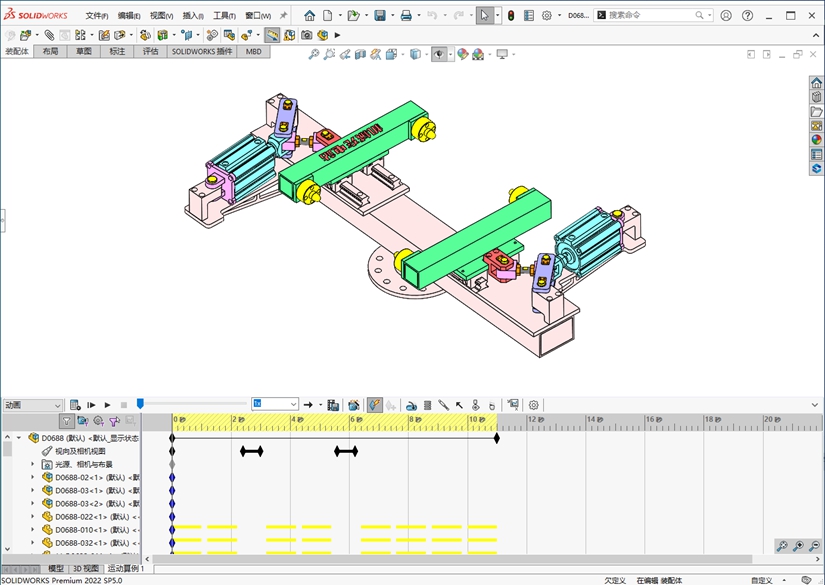Toggle the Filter Selected funnel icon
The width and height of the screenshot is (825, 585).
[114, 421]
